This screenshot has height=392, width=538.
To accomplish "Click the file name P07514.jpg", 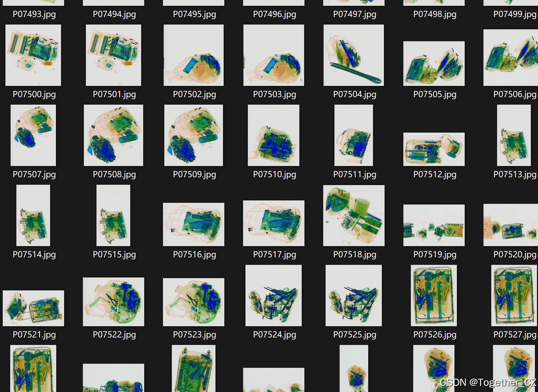I will (34, 255).
